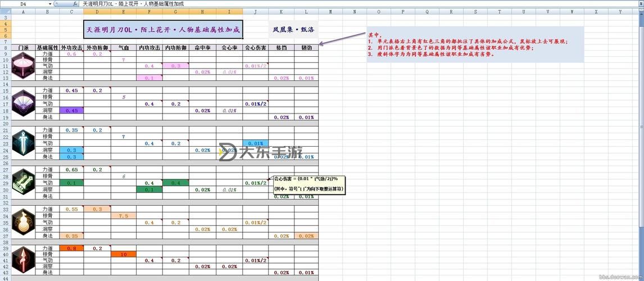Screen dimensions: 644x281
Task: Select the 0.55 cell in row 33
Action: [x=71, y=209]
